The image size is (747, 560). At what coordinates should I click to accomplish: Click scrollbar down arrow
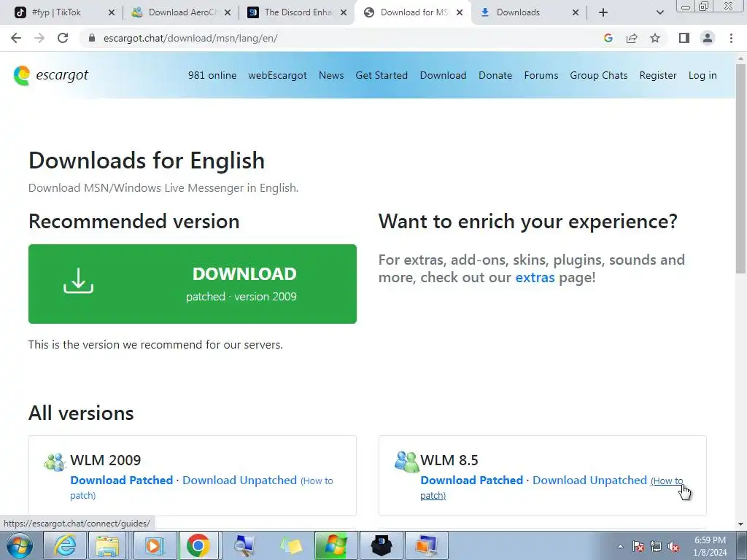pyautogui.click(x=740, y=524)
